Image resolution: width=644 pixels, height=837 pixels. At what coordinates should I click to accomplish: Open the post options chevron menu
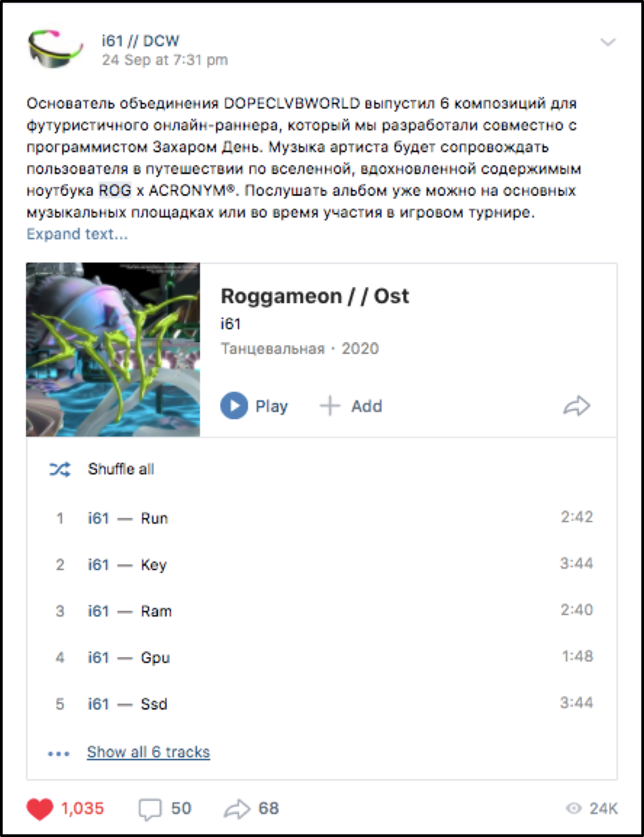click(x=608, y=42)
